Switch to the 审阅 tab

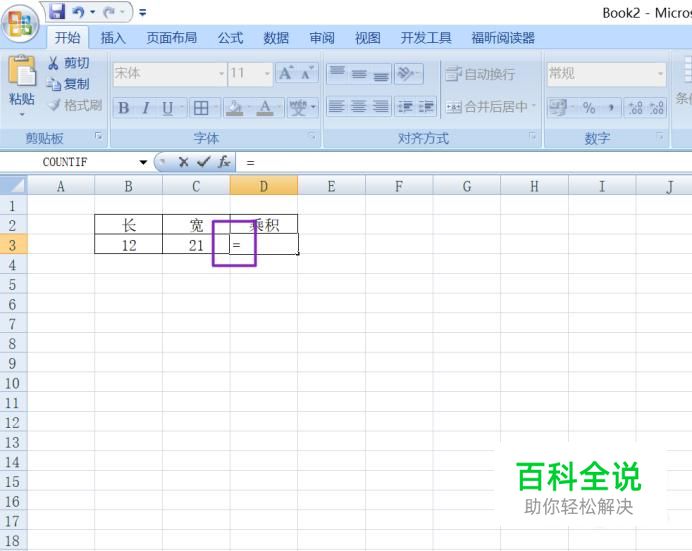[x=322, y=38]
